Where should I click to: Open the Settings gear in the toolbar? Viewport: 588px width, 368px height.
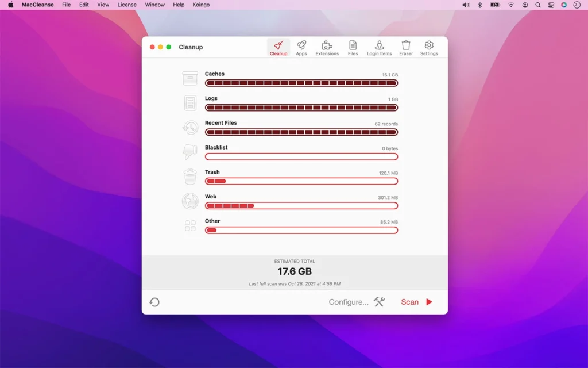(428, 48)
